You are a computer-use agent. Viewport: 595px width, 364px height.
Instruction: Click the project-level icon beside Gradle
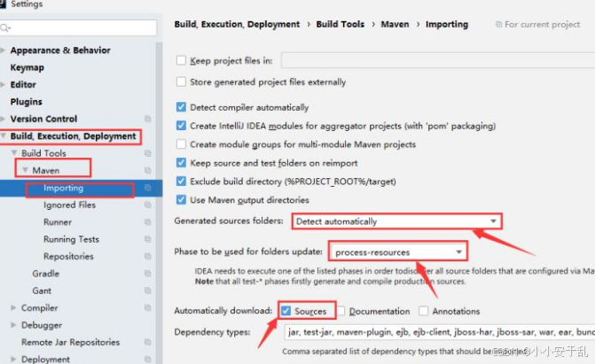pos(147,274)
